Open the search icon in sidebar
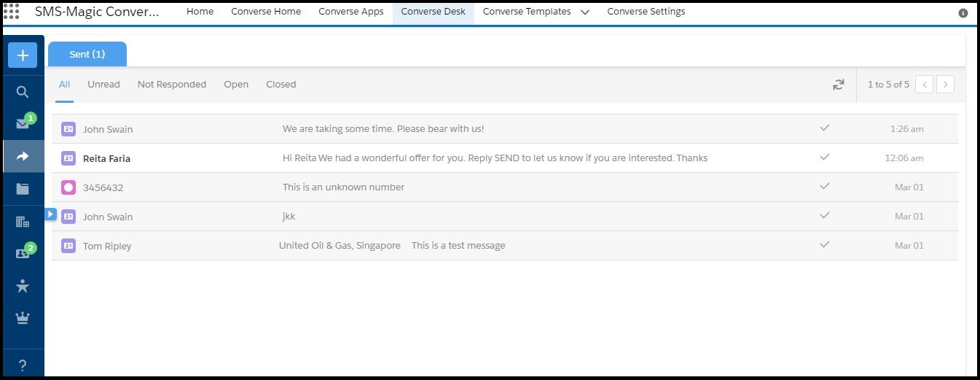The height and width of the screenshot is (380, 980). point(23,92)
